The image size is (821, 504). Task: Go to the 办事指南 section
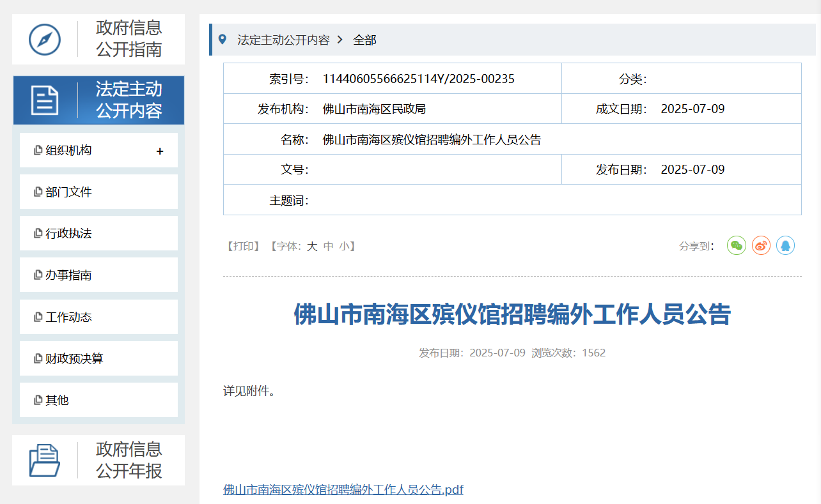click(68, 275)
